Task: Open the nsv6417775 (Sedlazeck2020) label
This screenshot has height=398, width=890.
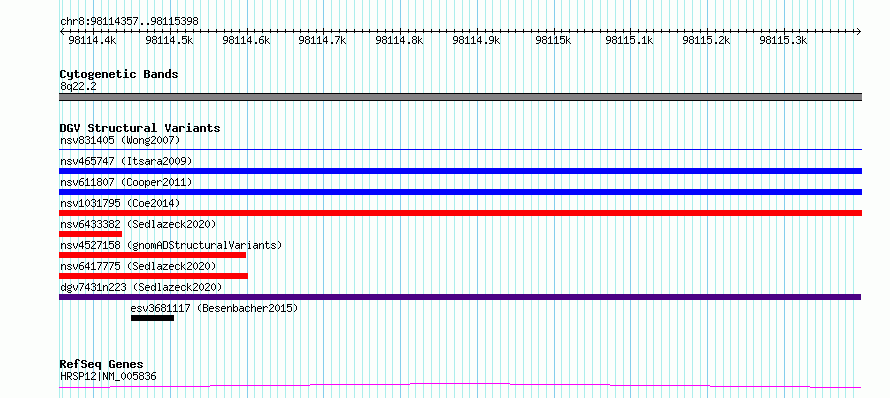Action: click(x=138, y=266)
